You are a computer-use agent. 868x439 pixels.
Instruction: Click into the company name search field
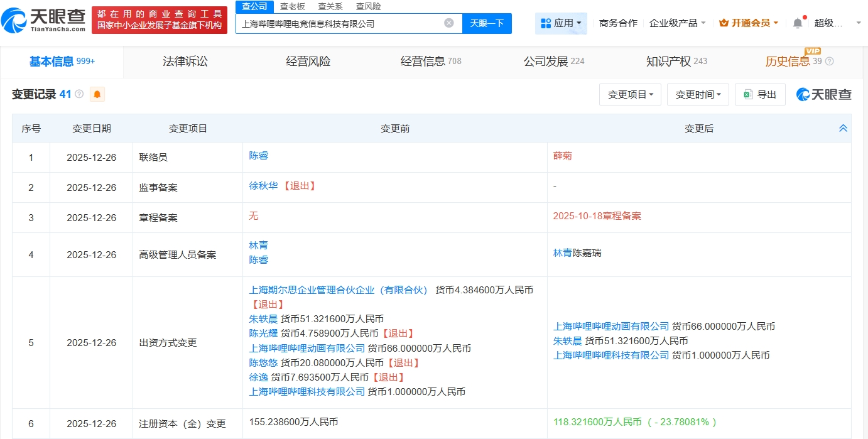coord(339,23)
